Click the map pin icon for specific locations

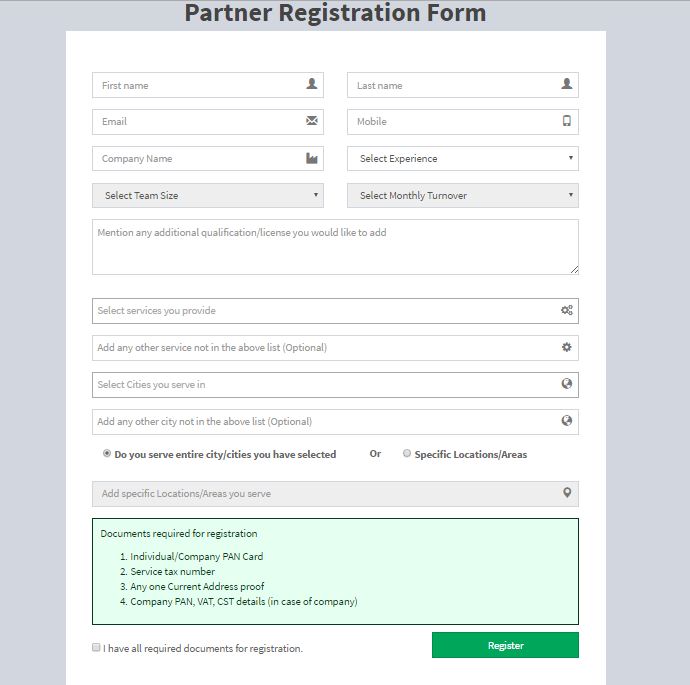[x=567, y=493]
